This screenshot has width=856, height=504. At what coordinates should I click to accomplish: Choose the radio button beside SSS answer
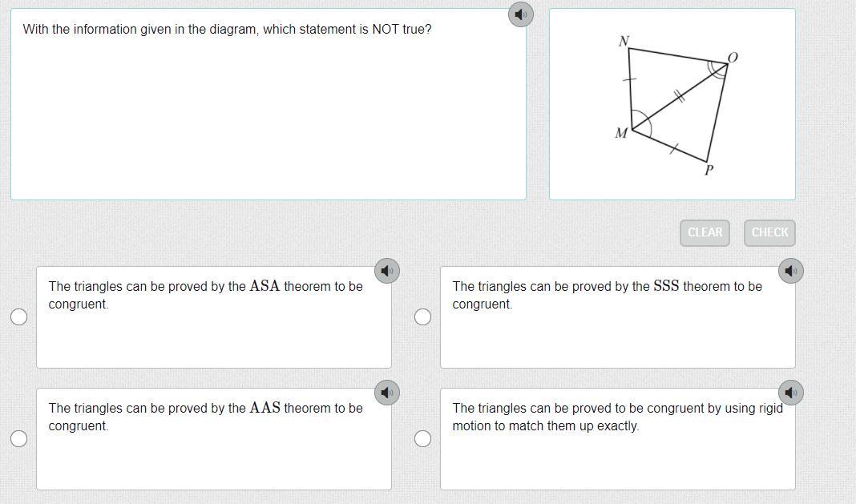[423, 317]
